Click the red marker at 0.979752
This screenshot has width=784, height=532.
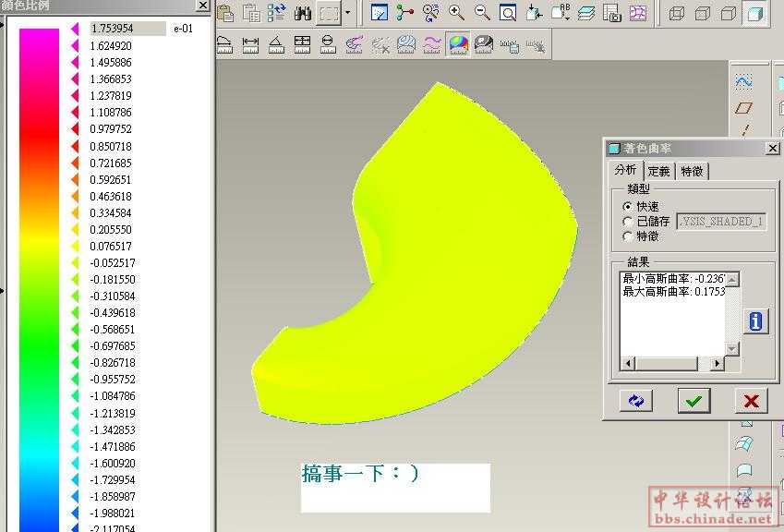point(75,129)
